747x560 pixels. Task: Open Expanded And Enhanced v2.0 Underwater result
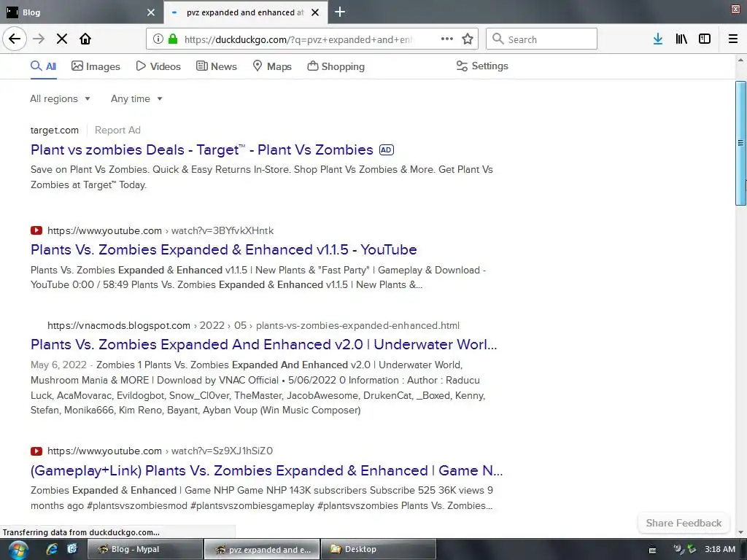pos(263,344)
